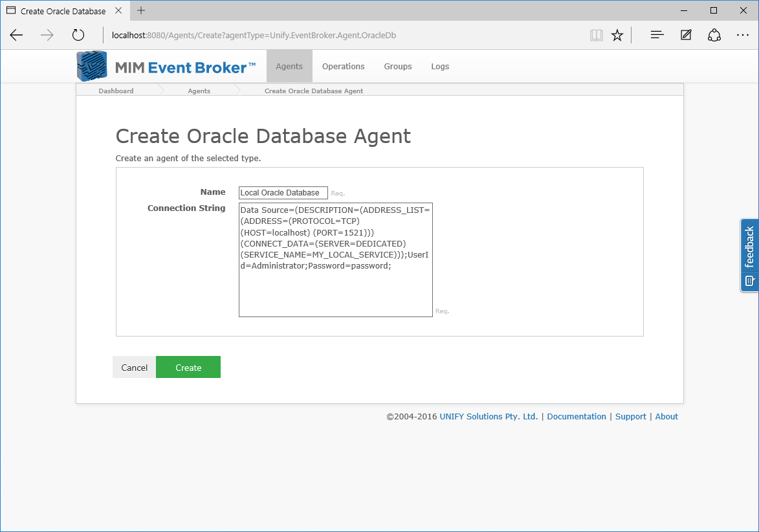Viewport: 759px width, 532px height.
Task: Cancel agent creation
Action: point(134,368)
